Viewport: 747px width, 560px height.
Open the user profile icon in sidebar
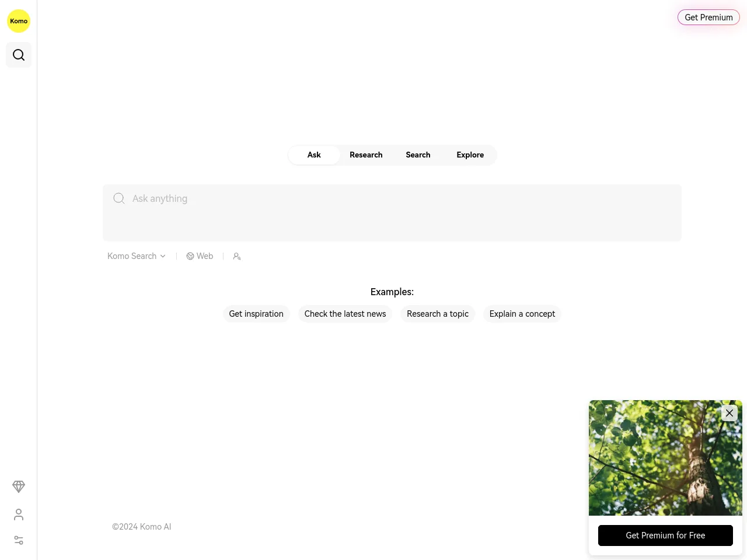coord(19,514)
